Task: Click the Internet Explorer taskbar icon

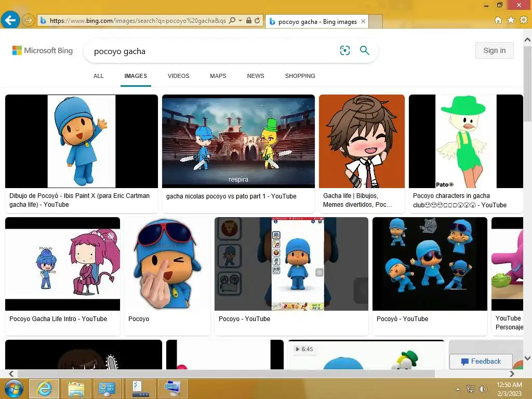Action: (45, 389)
